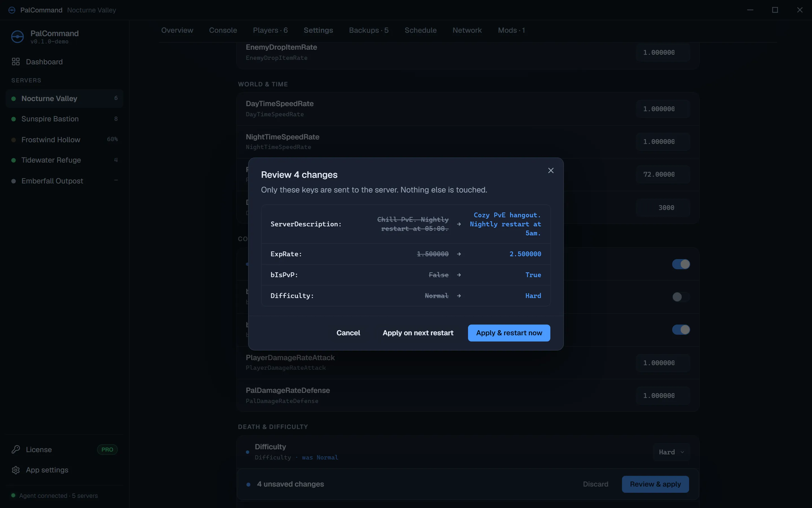The image size is (812, 508).
Task: Click Sunspire Bastion status dot
Action: [x=14, y=119]
